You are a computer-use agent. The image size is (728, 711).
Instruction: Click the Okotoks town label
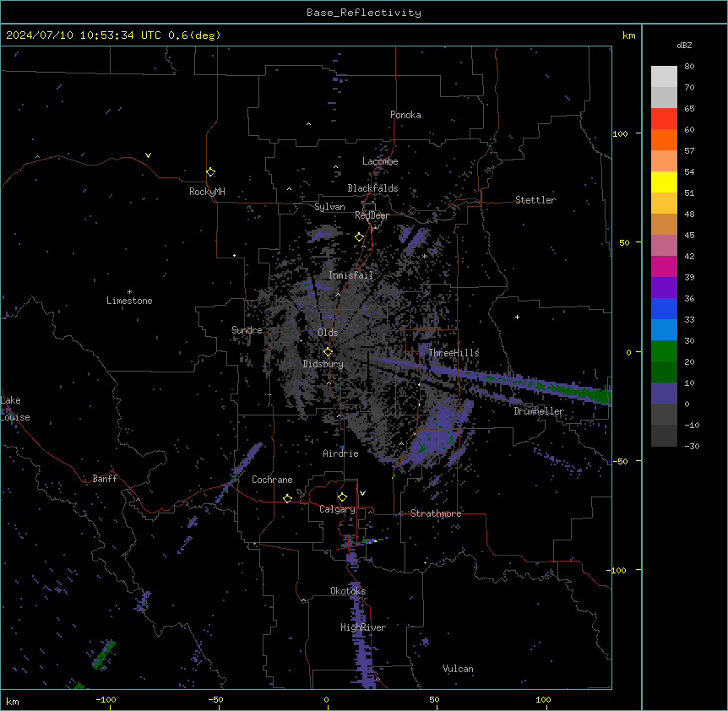[x=348, y=591]
